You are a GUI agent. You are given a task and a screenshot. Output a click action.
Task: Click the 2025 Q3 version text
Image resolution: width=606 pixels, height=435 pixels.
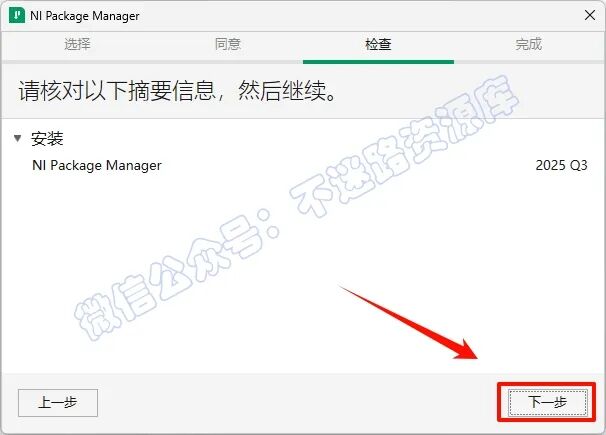coord(561,165)
